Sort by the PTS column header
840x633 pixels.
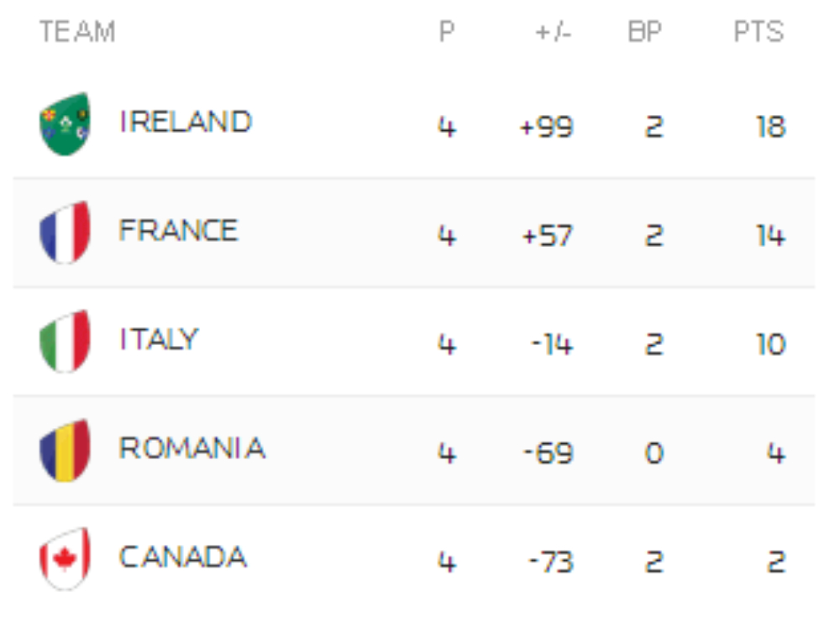click(759, 33)
